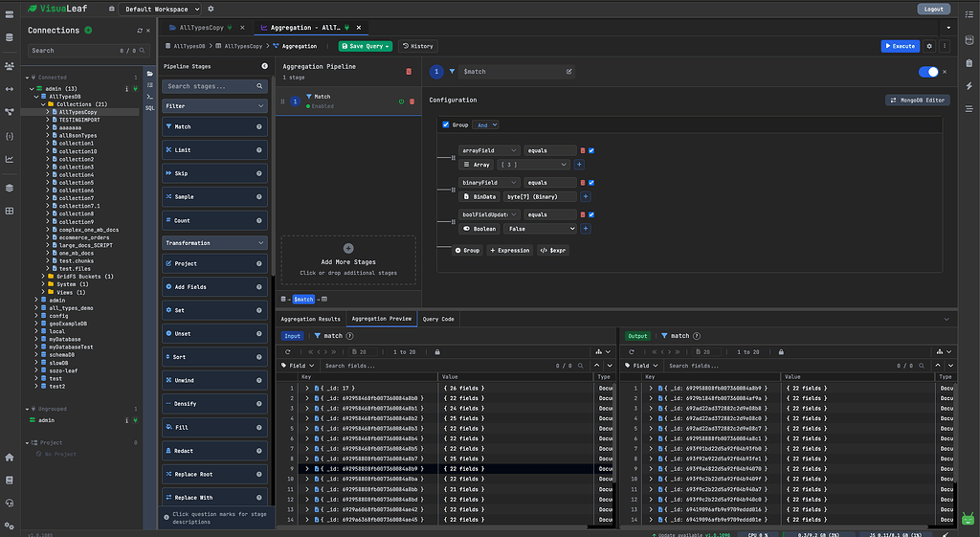Open the JSON braces icon in left sidebar
980x537 pixels.
[x=10, y=136]
